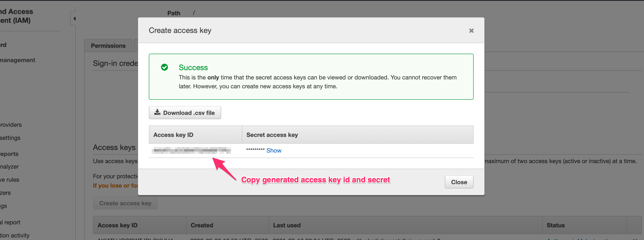The height and width of the screenshot is (240, 644).
Task: Open the Access management sidebar section
Action: [x=18, y=60]
